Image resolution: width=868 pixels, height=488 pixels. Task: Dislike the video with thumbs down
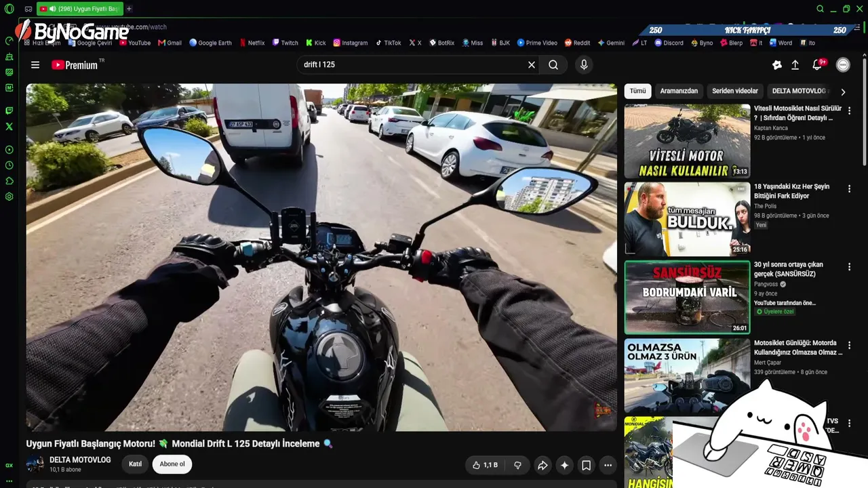517,465
